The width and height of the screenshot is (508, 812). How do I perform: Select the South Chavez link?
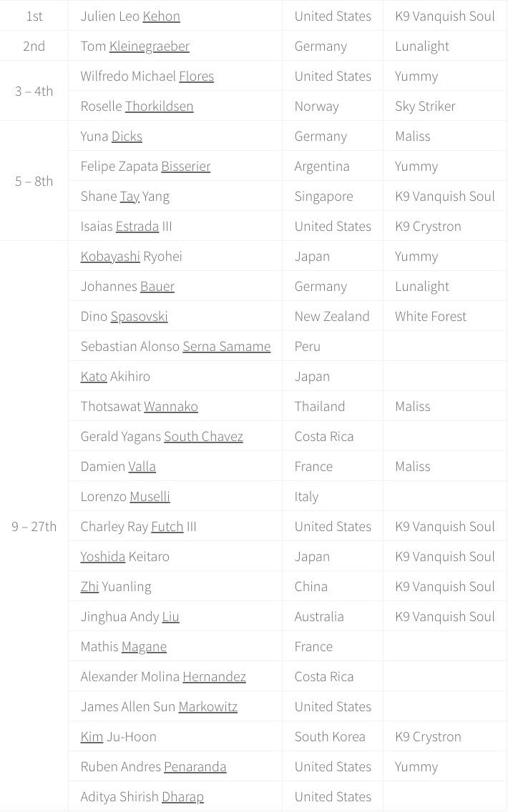203,436
